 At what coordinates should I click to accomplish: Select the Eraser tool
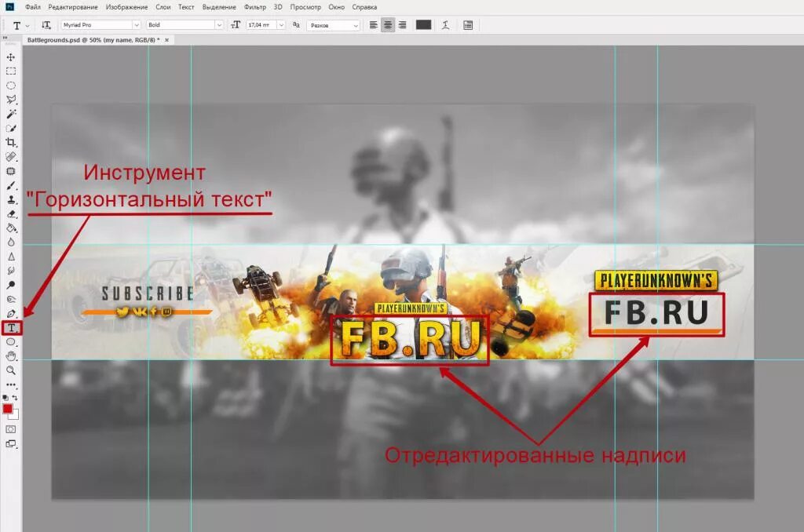click(11, 213)
